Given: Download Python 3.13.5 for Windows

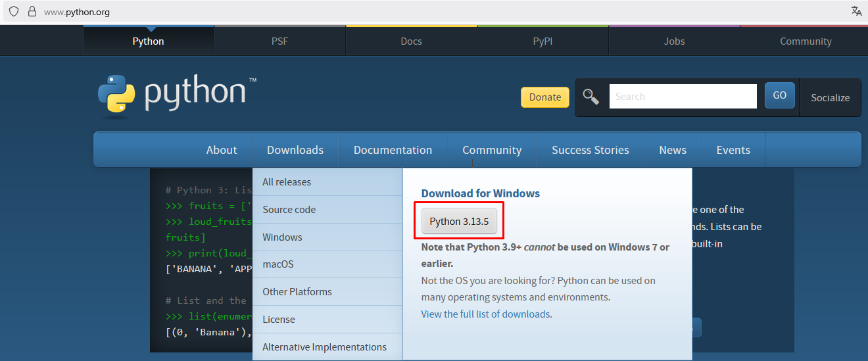Looking at the screenshot, I should point(459,222).
